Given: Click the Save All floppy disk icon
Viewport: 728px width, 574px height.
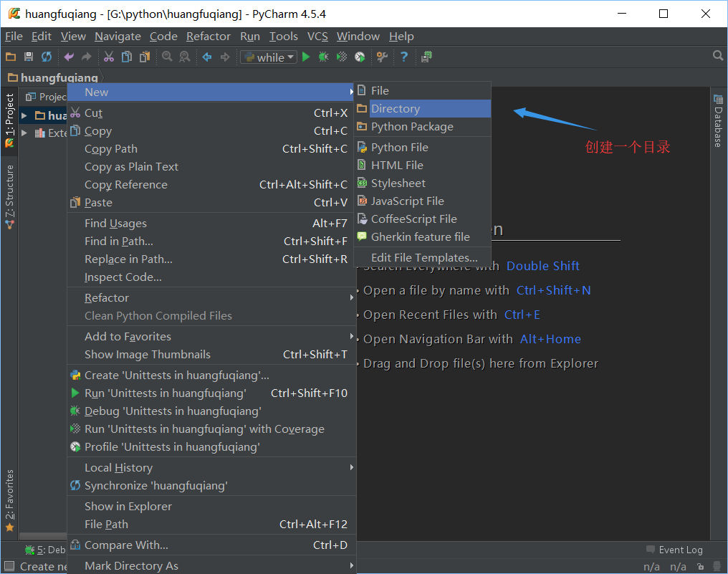Looking at the screenshot, I should click(x=29, y=57).
